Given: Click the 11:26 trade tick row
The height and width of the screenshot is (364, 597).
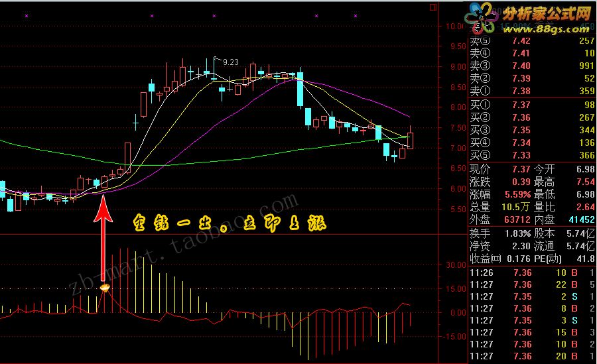Looking at the screenshot, I should (x=532, y=273).
